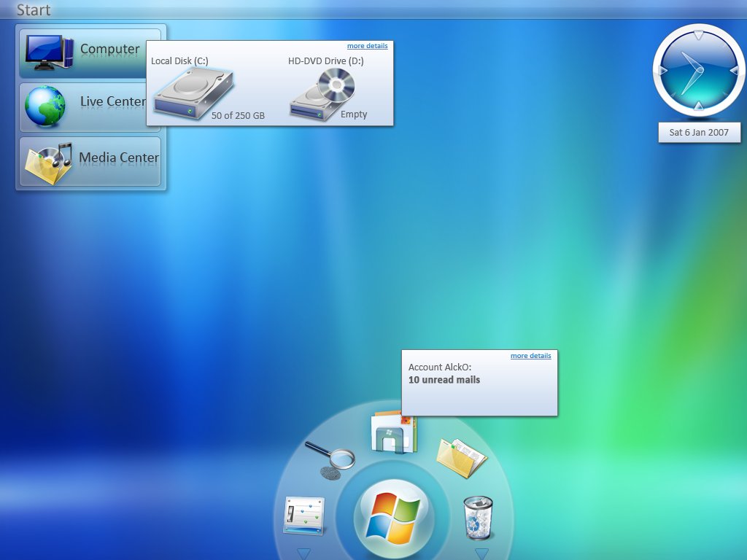Click the Sat 6 Jan 2007 date label

click(x=699, y=132)
